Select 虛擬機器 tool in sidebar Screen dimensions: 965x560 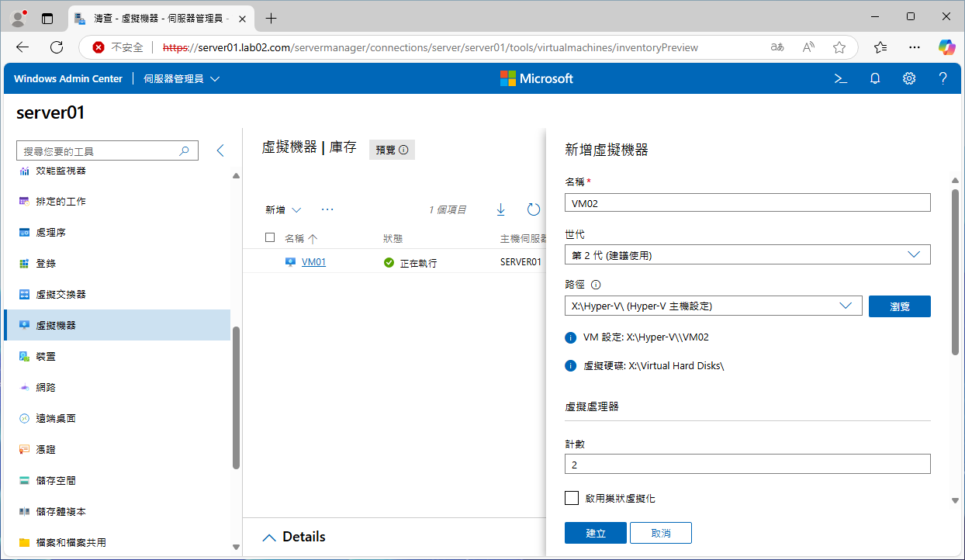click(118, 325)
